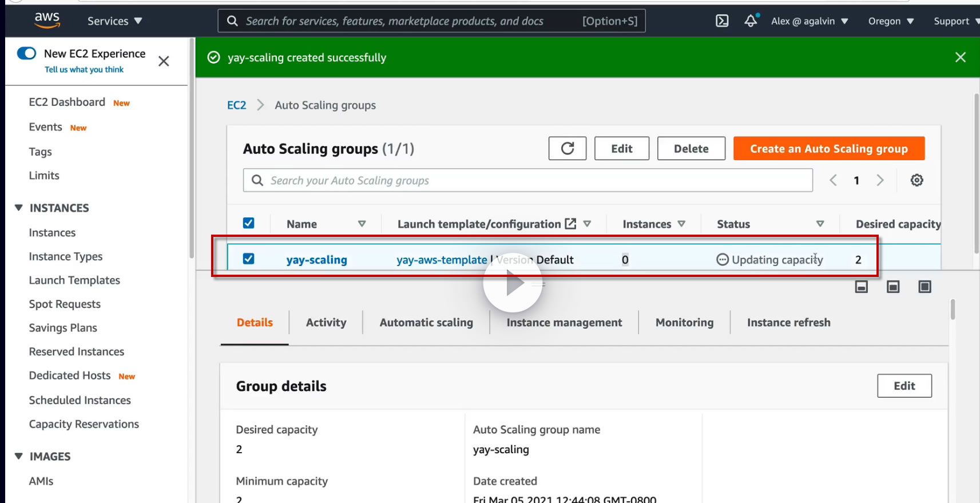The width and height of the screenshot is (980, 503).
Task: Uncheck the yay-scaling row checkbox
Action: click(248, 259)
